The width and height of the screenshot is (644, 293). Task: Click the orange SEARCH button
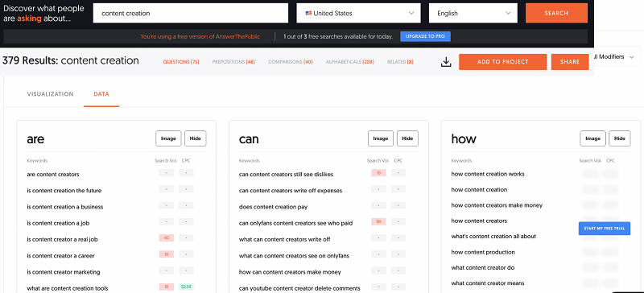[x=556, y=13]
